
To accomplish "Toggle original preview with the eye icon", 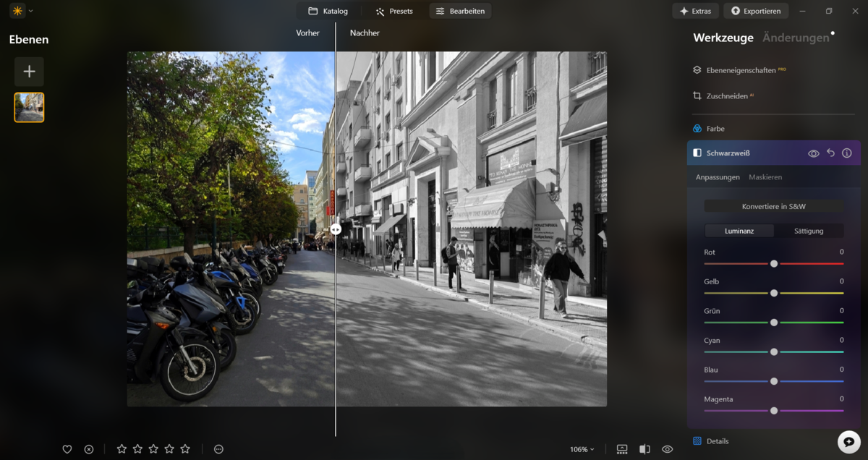I will (x=666, y=448).
